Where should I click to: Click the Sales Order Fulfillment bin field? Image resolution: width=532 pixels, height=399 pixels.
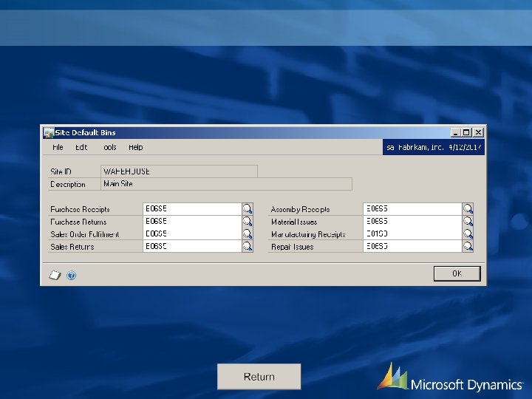(192, 233)
